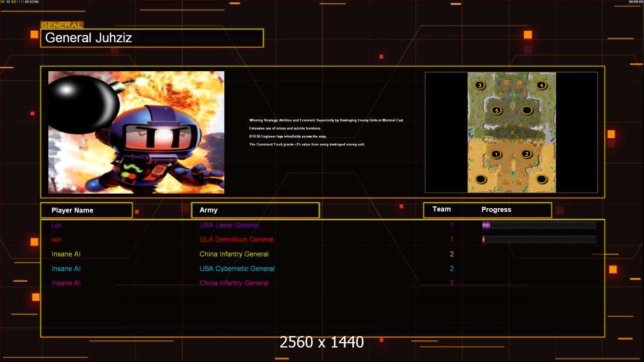Click the Player Name column header
The image size is (644, 362).
pos(86,211)
